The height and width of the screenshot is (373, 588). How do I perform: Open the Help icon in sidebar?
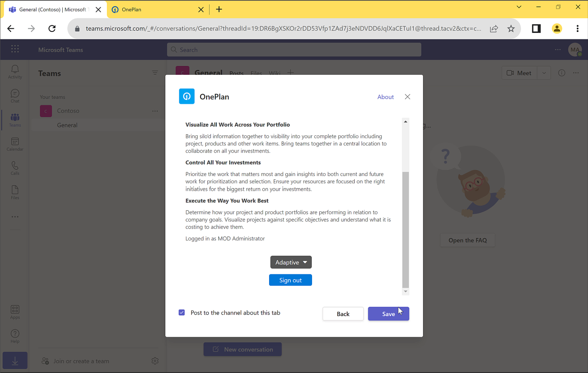tap(15, 336)
